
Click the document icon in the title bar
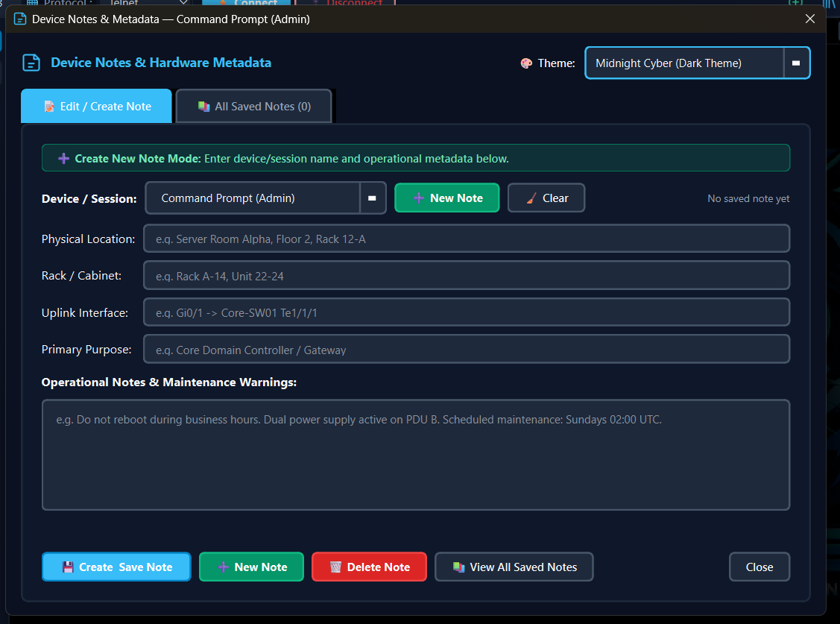click(20, 19)
